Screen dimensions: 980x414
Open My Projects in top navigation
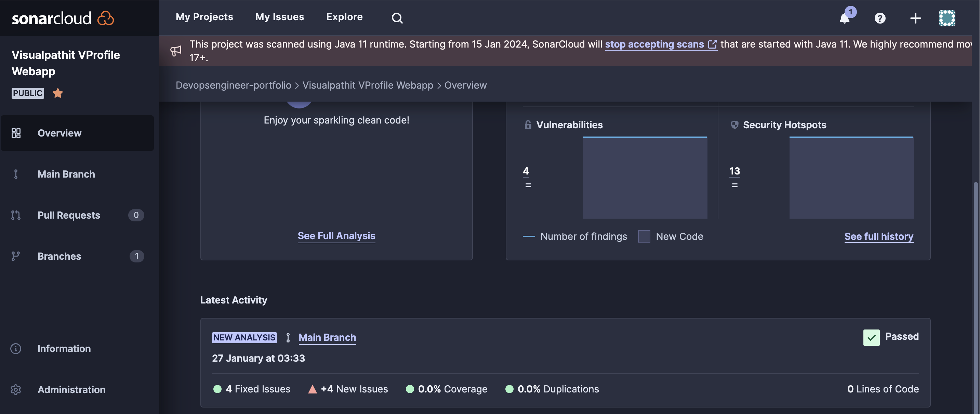click(204, 17)
